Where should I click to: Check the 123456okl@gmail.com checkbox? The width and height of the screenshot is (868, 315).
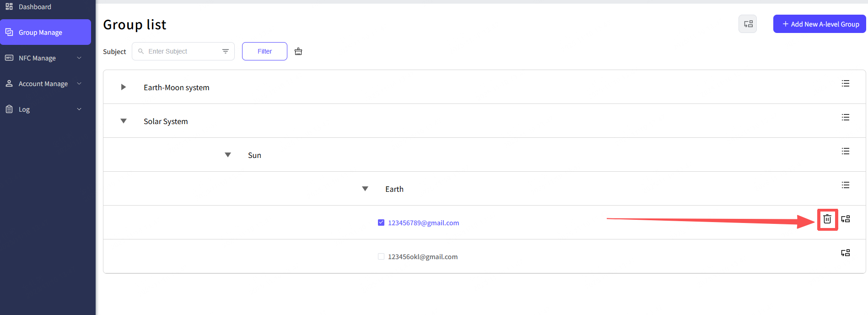[x=381, y=256]
